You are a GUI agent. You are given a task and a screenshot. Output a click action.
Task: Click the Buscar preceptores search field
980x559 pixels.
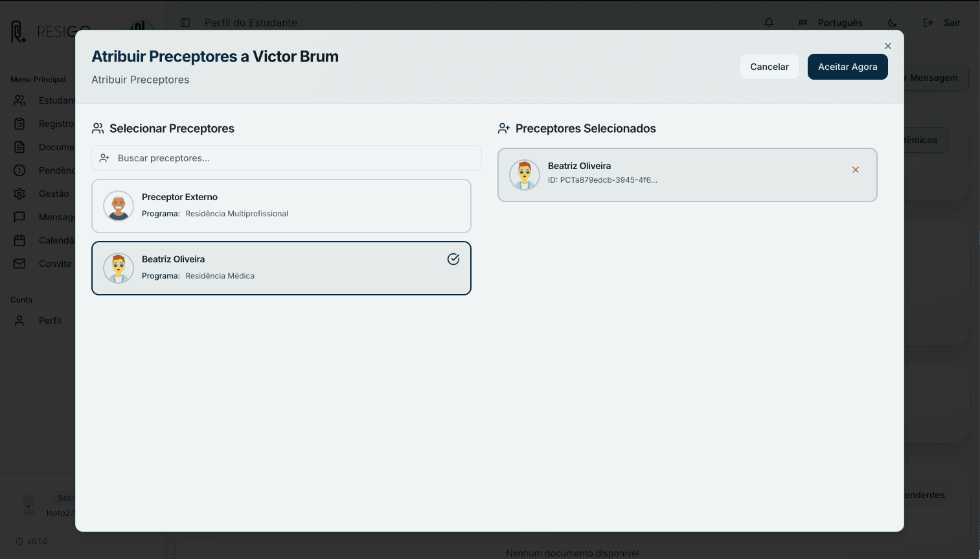(286, 158)
